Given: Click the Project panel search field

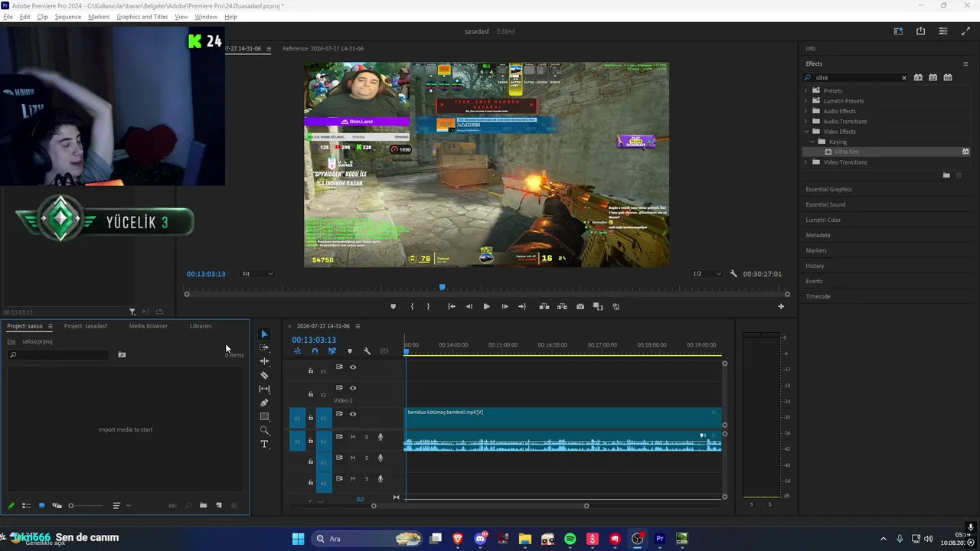Looking at the screenshot, I should point(60,354).
